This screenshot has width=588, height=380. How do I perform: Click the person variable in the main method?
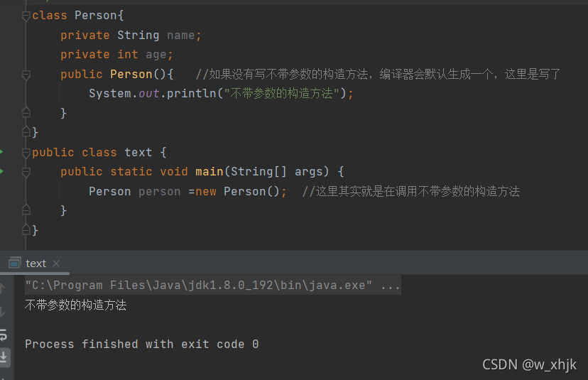coord(159,191)
